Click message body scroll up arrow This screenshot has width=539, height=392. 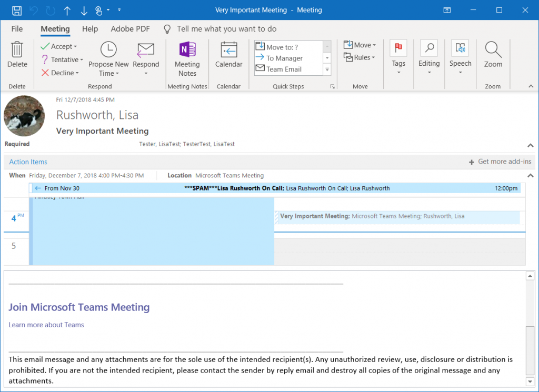pos(530,276)
